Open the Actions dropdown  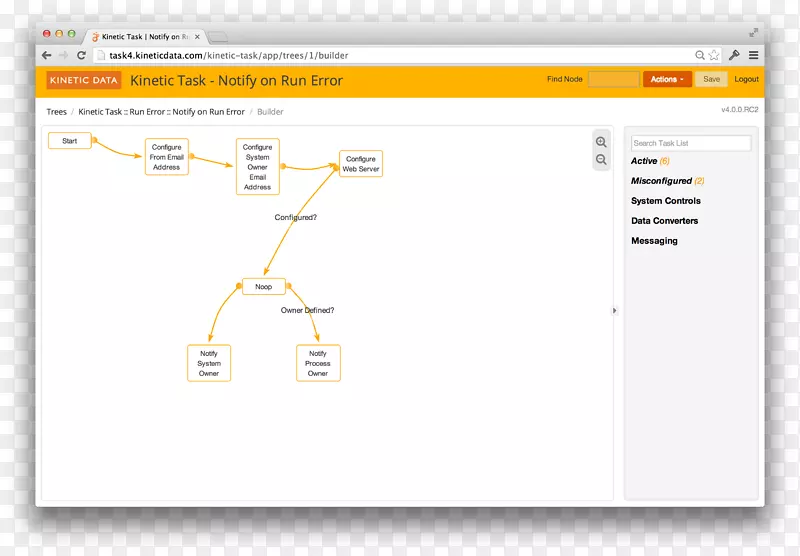tap(666, 79)
